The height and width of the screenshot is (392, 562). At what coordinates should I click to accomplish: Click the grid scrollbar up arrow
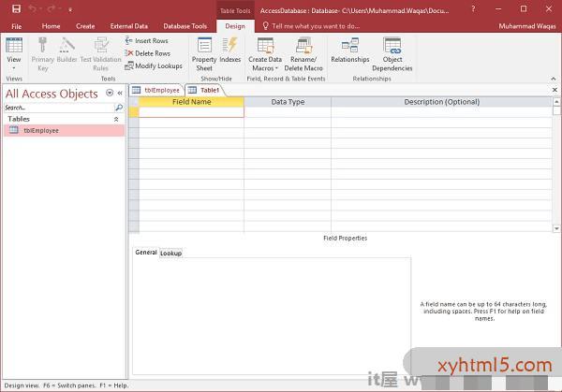click(556, 102)
